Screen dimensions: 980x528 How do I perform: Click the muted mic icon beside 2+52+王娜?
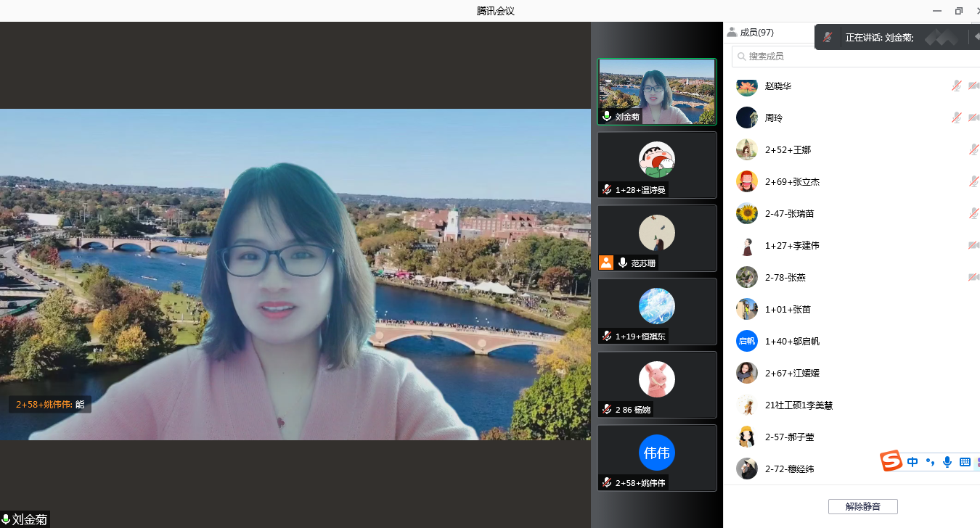point(973,149)
